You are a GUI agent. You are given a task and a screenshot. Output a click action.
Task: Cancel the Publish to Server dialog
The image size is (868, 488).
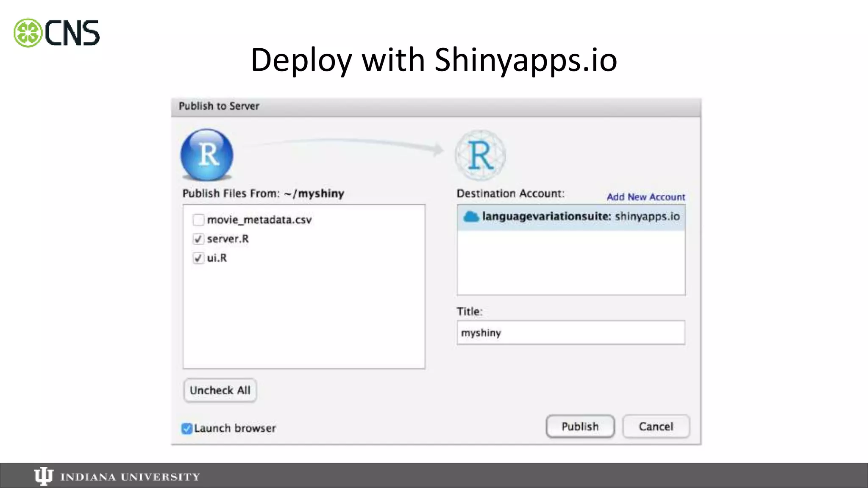[656, 426]
